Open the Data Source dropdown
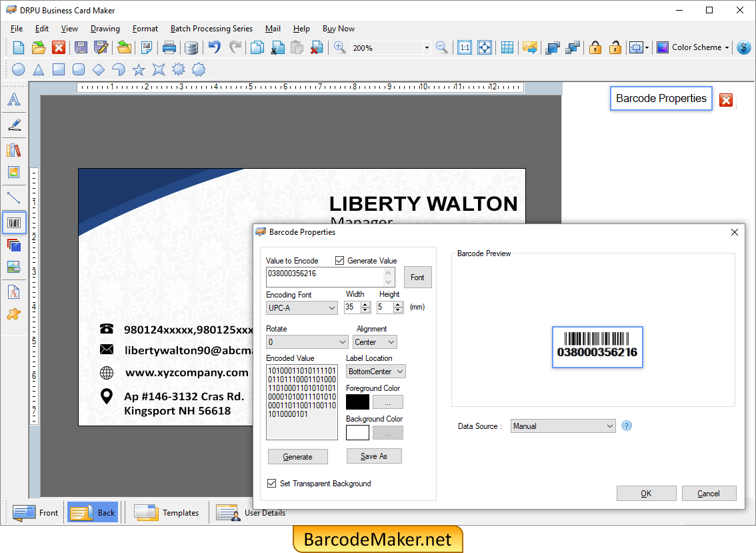Image resolution: width=756 pixels, height=553 pixels. tap(563, 426)
